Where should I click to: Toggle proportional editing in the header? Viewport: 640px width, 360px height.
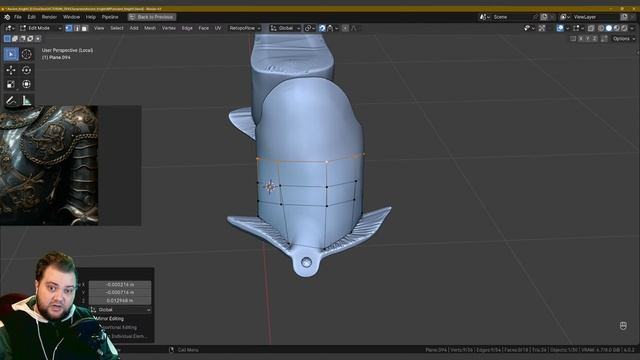click(x=345, y=28)
